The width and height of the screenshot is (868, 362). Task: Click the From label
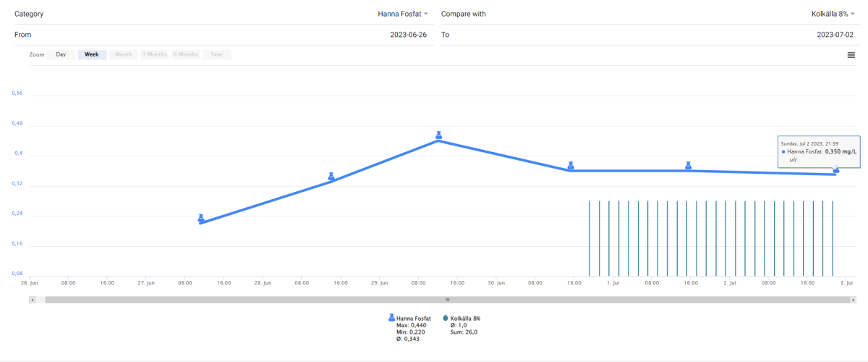click(22, 34)
